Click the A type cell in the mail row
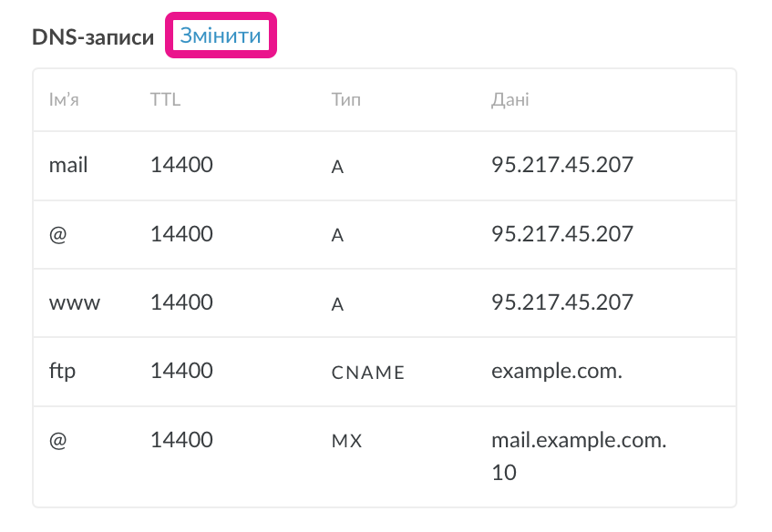Viewport: 772px width, 532px height. coord(337,167)
